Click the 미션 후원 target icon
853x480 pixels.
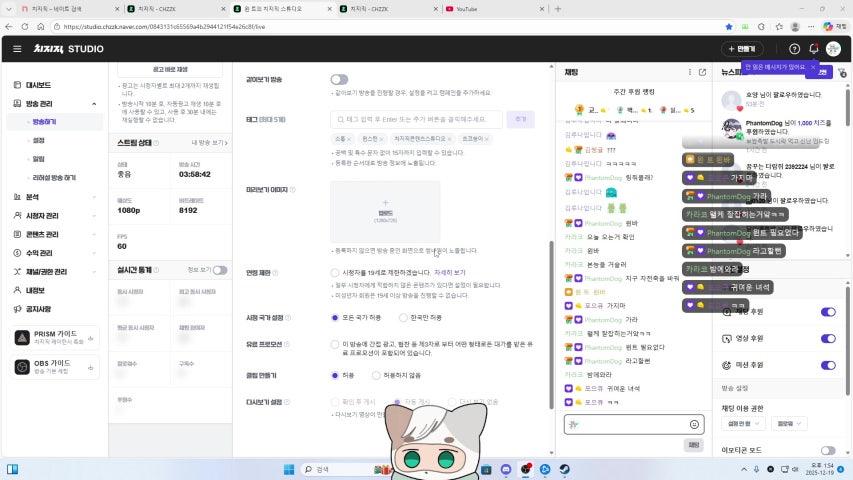tap(726, 365)
